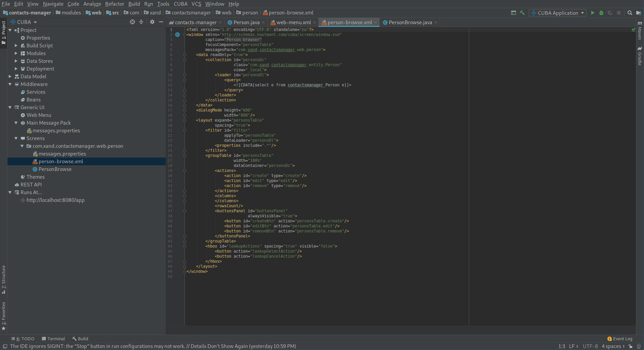Collapse the Screens node
This screenshot has height=350, width=644.
[x=16, y=138]
